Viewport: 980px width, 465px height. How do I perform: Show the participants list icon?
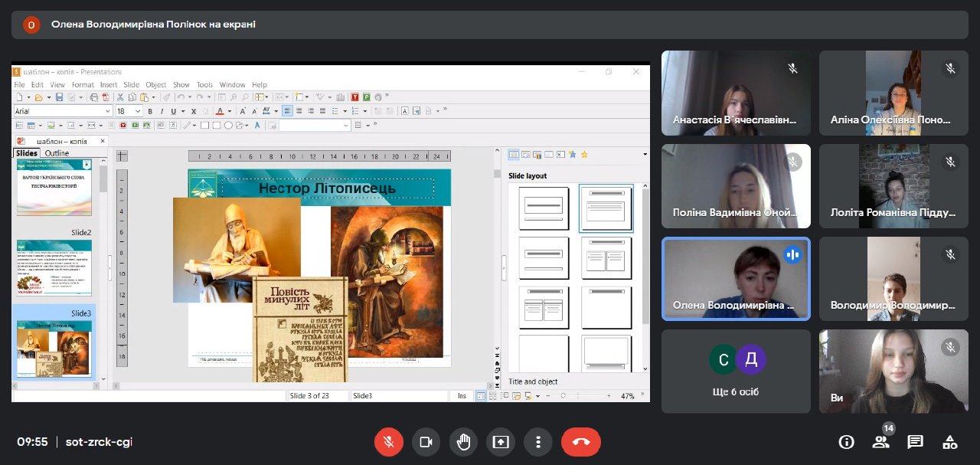coord(880,442)
